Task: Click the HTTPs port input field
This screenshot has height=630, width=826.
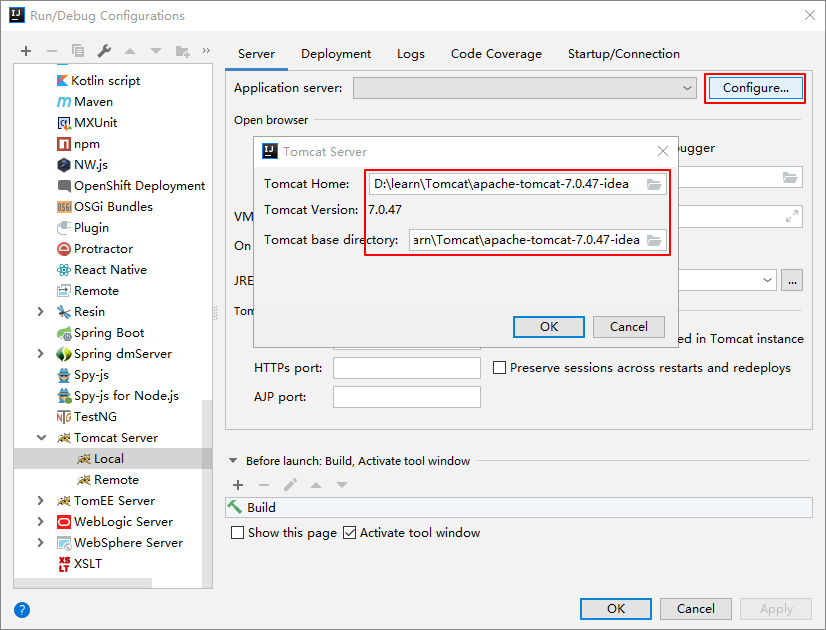Action: 406,368
